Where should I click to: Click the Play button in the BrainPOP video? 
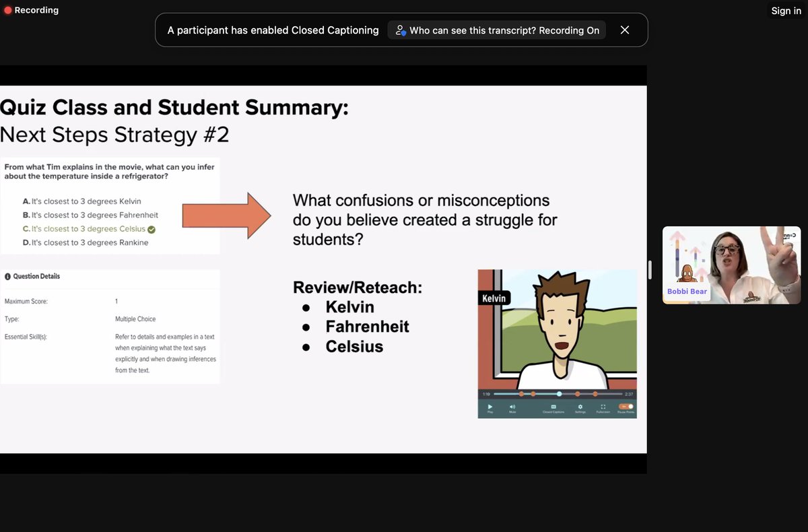[490, 408]
